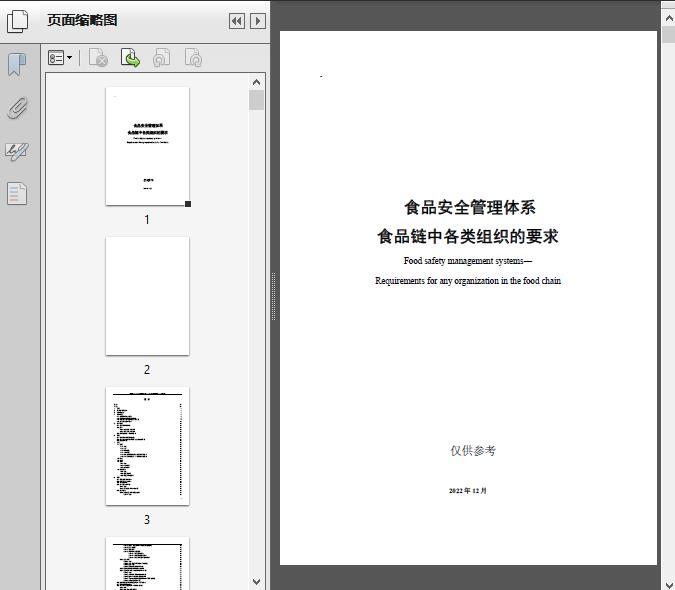675x590 pixels.
Task: Open the document content panel icon
Action: click(17, 193)
